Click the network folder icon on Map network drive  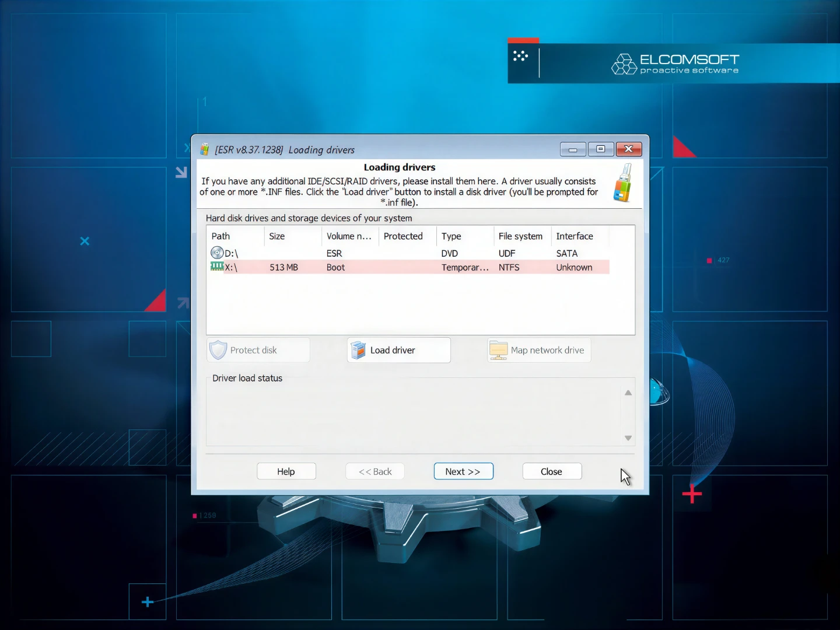point(498,350)
